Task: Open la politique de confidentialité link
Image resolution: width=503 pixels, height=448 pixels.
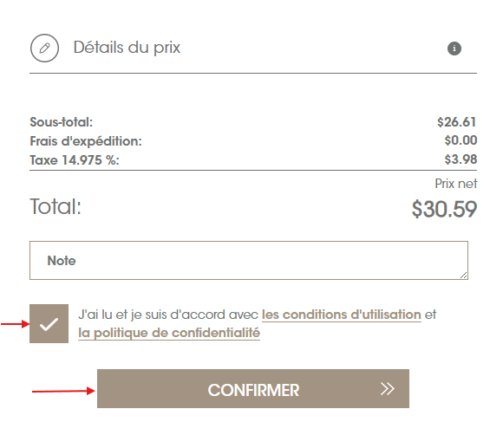Action: (x=169, y=333)
